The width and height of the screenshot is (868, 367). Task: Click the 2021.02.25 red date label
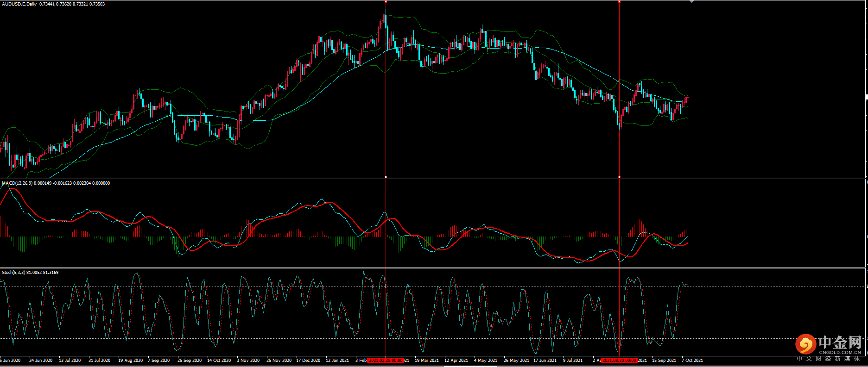tap(385, 361)
